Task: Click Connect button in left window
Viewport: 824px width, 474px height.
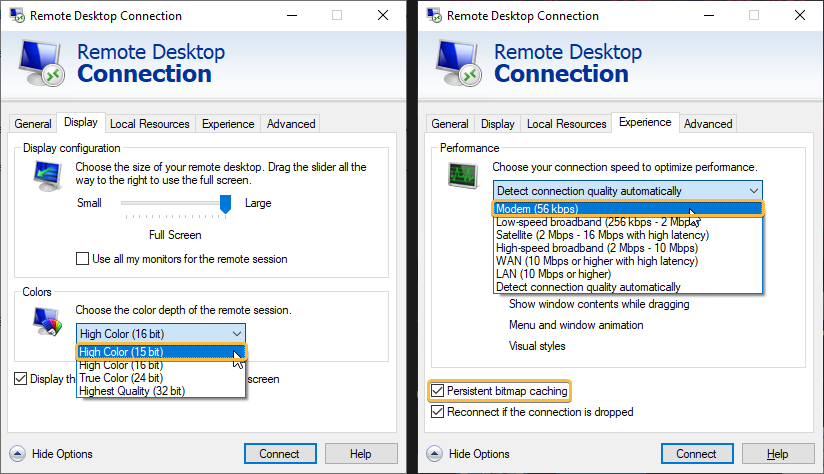Action: pyautogui.click(x=280, y=454)
